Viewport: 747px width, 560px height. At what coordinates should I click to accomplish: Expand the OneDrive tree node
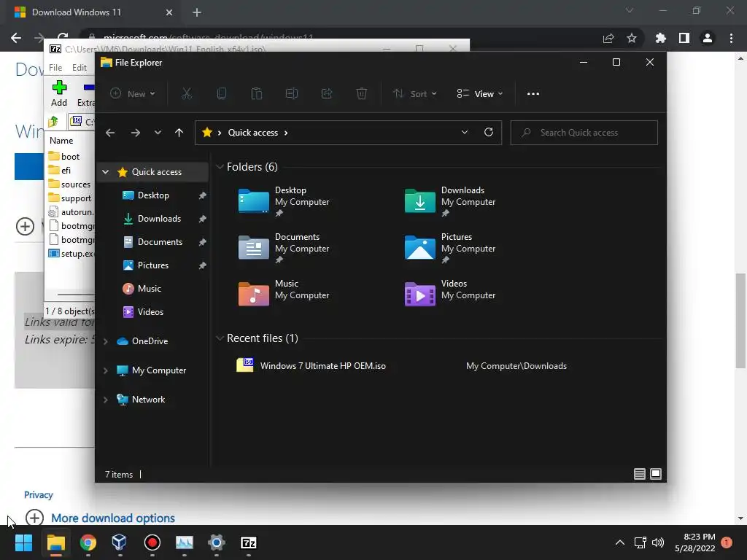[x=106, y=341]
